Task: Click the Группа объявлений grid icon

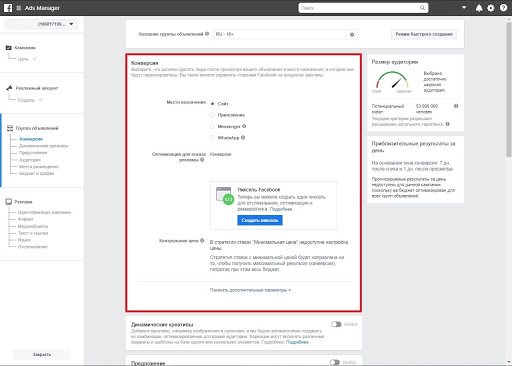Action: tap(10, 128)
